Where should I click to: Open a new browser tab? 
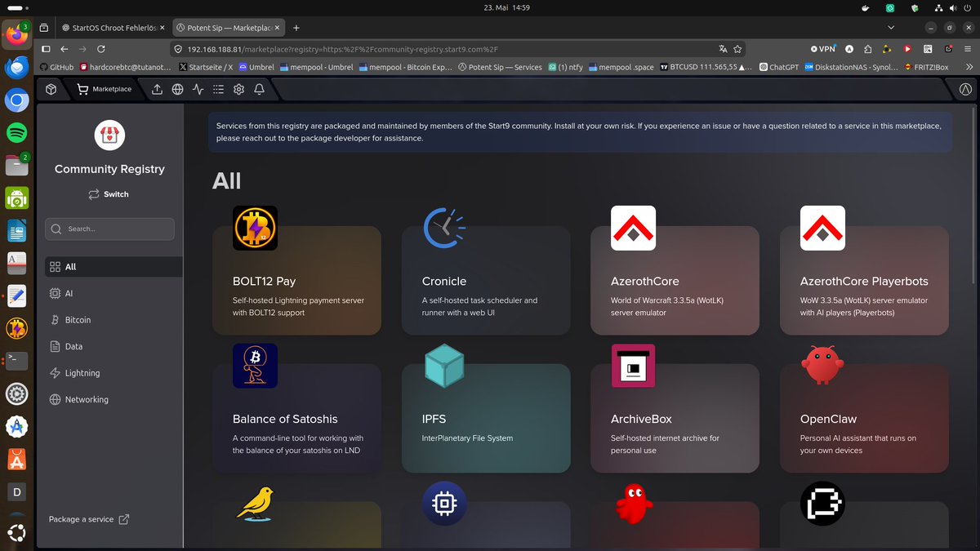tap(296, 28)
